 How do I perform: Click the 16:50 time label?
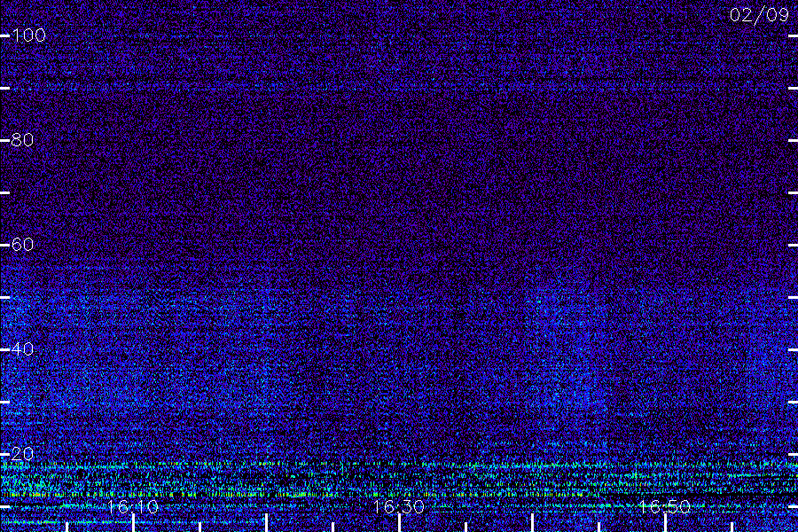tap(665, 506)
